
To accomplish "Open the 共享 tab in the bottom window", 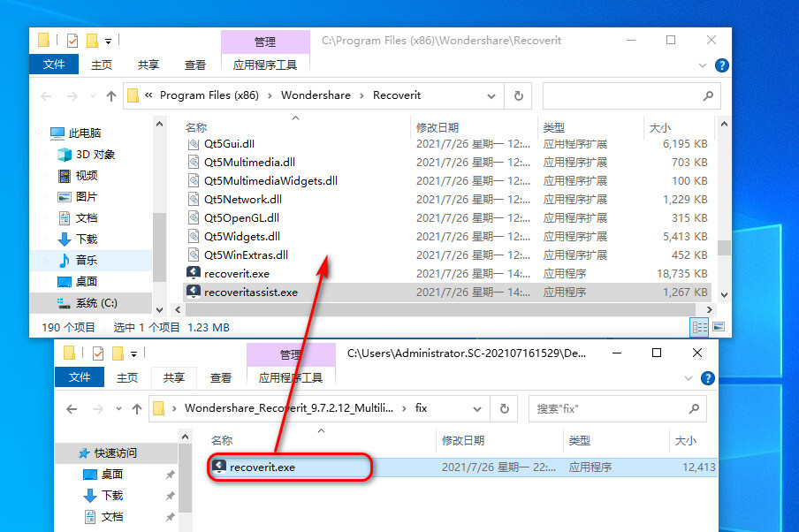I will tap(173, 377).
